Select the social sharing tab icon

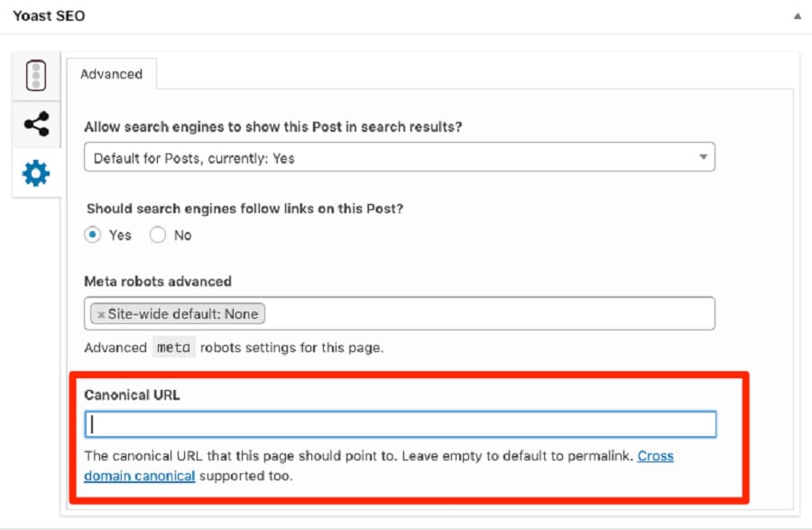(x=34, y=124)
